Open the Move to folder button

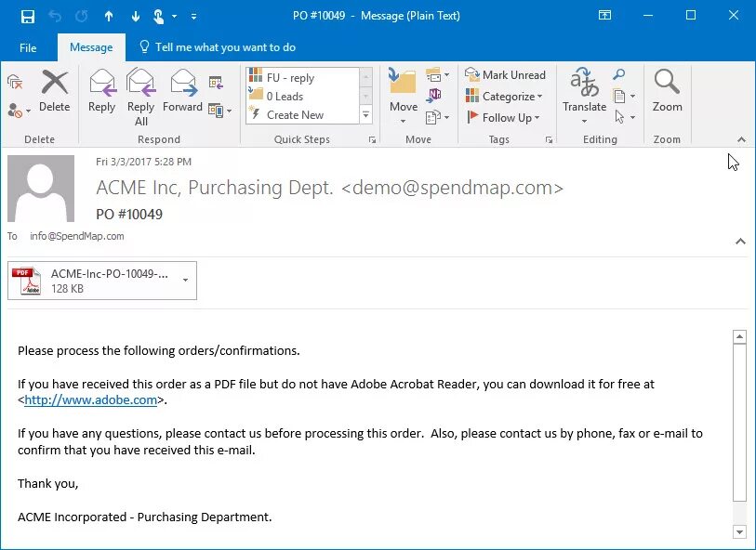(404, 97)
